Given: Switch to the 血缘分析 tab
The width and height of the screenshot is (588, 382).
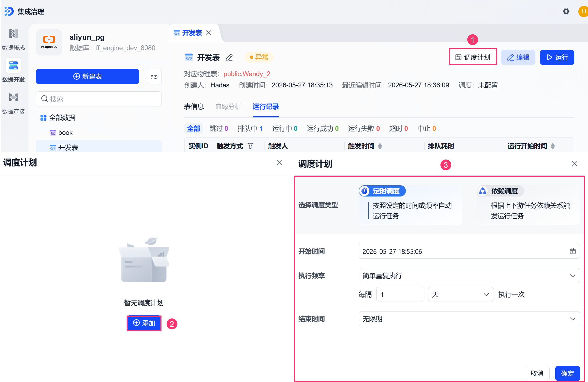Looking at the screenshot, I should (x=228, y=107).
